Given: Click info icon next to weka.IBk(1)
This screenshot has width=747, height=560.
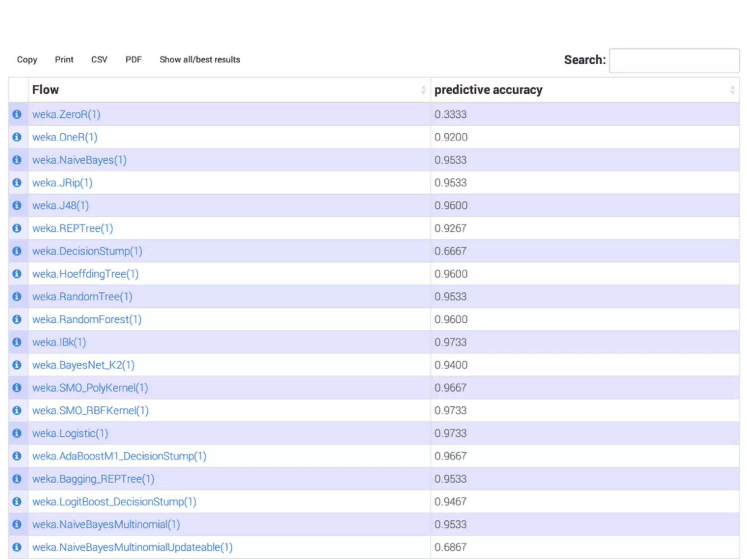Looking at the screenshot, I should (x=17, y=342).
